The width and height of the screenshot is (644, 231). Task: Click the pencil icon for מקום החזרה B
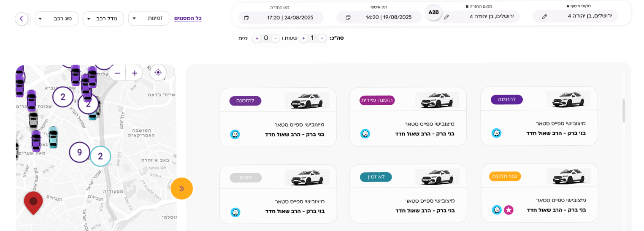(x=446, y=17)
